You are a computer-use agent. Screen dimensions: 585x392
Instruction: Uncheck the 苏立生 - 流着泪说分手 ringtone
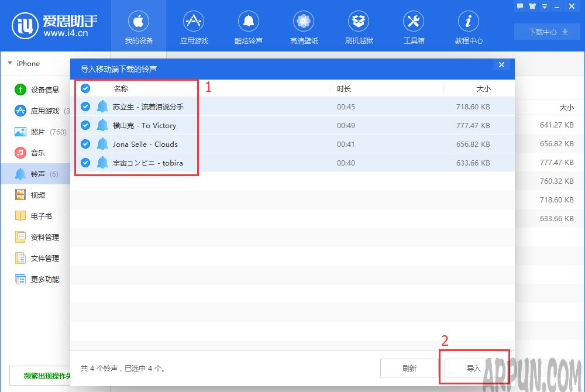(85, 106)
